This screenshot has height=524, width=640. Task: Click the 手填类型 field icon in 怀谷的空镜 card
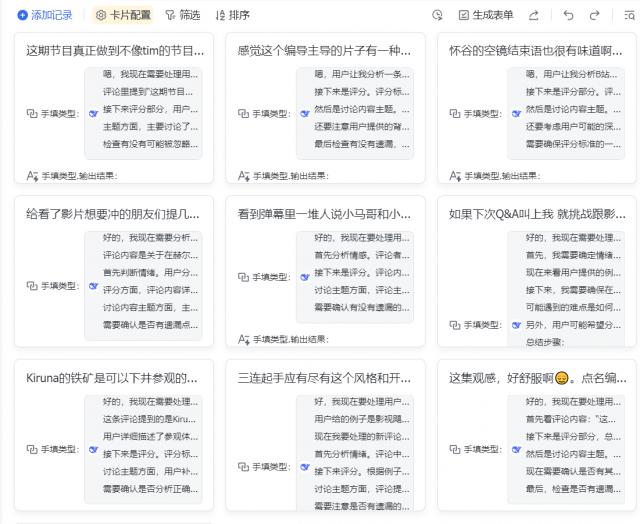[455, 113]
